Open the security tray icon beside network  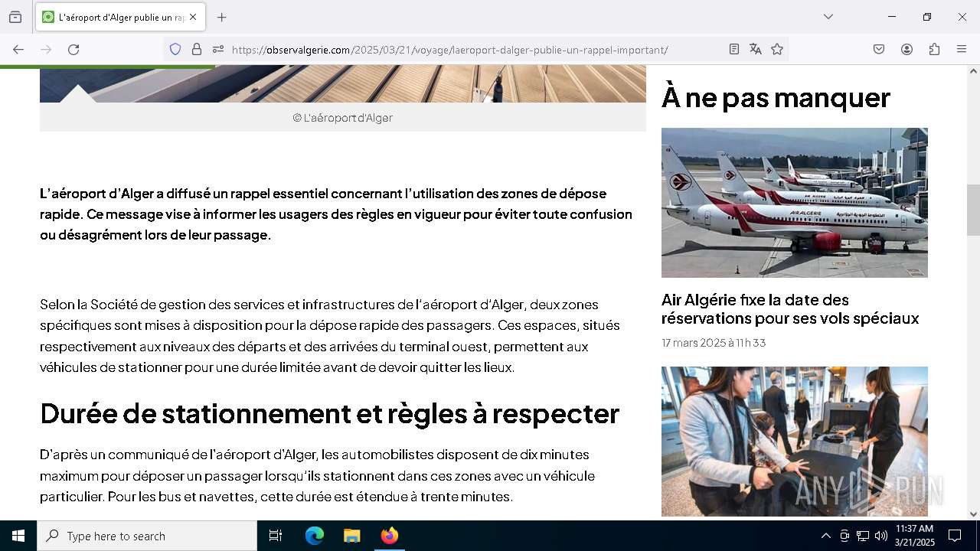[x=844, y=536]
